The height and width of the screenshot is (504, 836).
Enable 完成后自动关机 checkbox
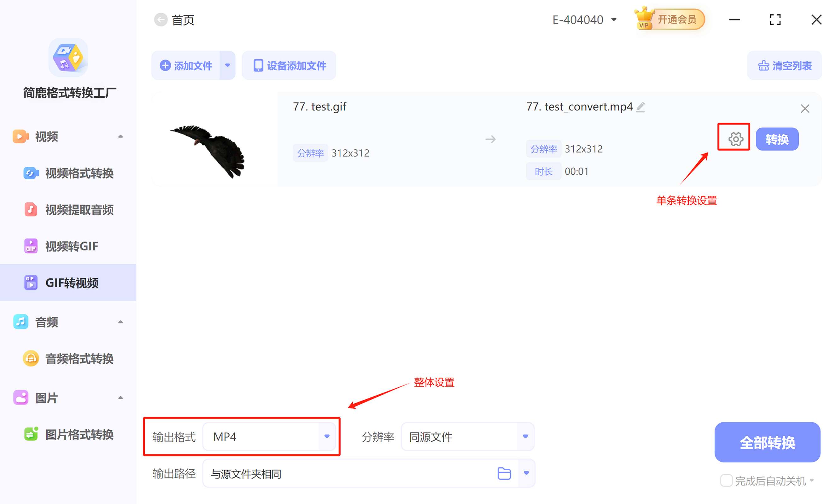[726, 480]
